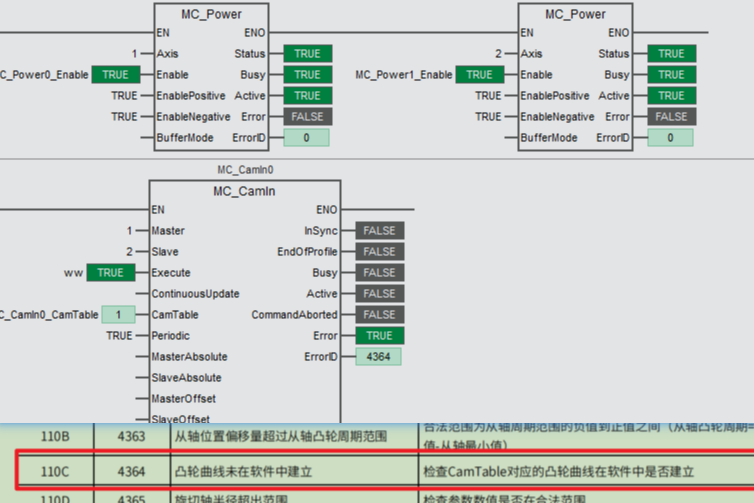Image resolution: width=754 pixels, height=503 pixels.
Task: Click table cell 4363
Action: 131,437
